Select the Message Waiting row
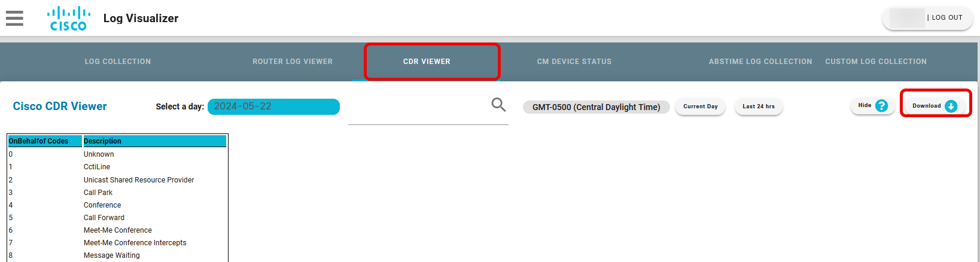 117,255
